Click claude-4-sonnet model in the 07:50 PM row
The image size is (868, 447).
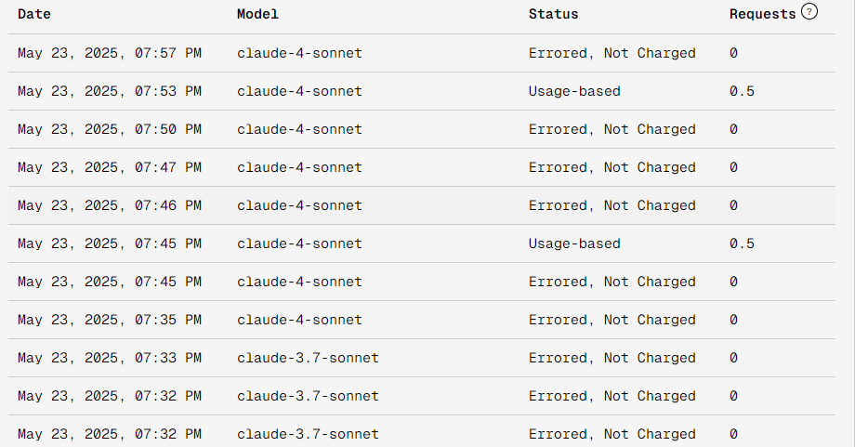(299, 129)
